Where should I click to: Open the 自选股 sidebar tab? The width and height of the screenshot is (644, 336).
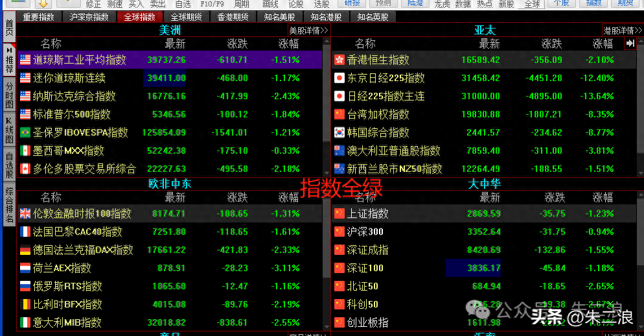pyautogui.click(x=9, y=166)
